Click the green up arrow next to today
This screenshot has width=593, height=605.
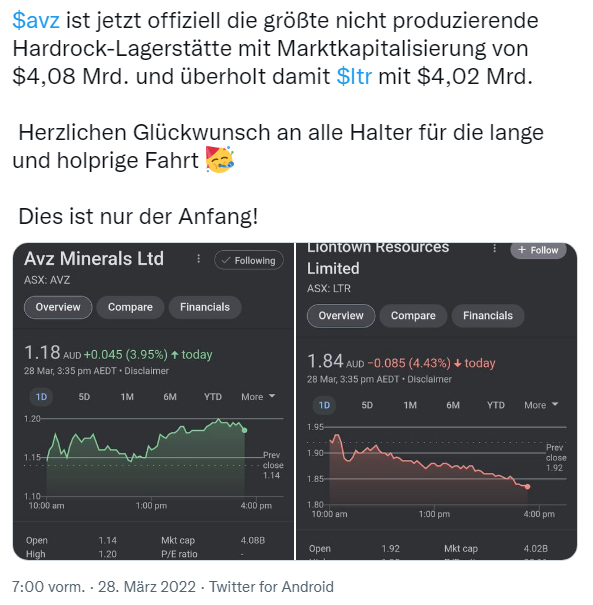coord(175,355)
